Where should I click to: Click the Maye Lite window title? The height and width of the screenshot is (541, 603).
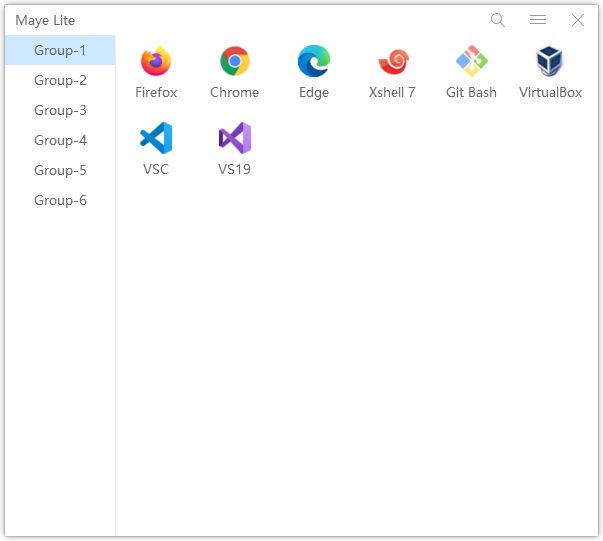pos(45,20)
